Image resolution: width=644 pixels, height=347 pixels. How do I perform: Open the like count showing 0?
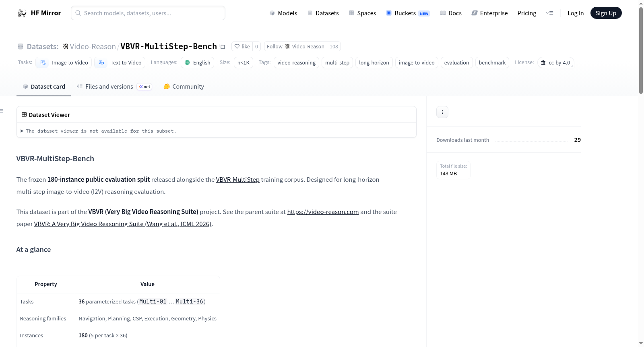coord(256,46)
